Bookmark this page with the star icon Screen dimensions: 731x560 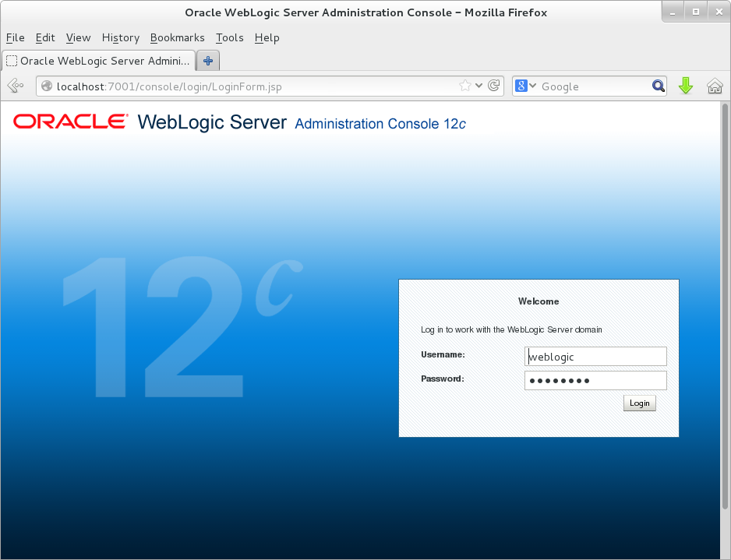pos(464,86)
